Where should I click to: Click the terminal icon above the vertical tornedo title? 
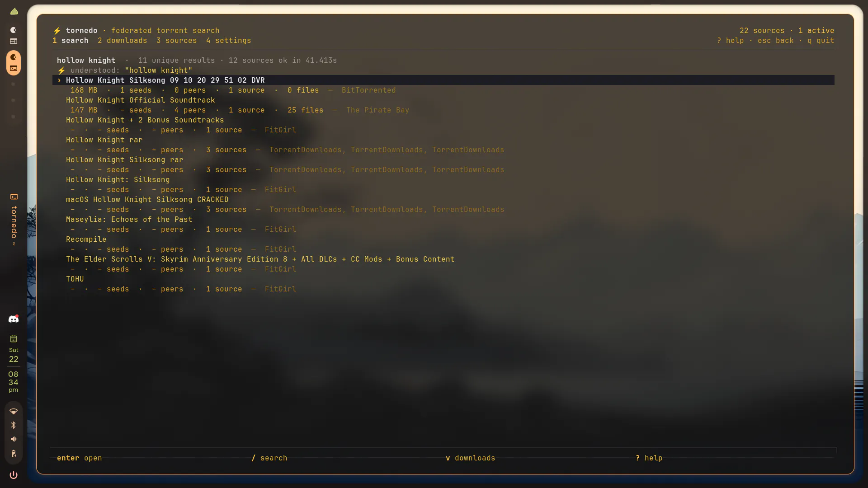[x=14, y=197]
